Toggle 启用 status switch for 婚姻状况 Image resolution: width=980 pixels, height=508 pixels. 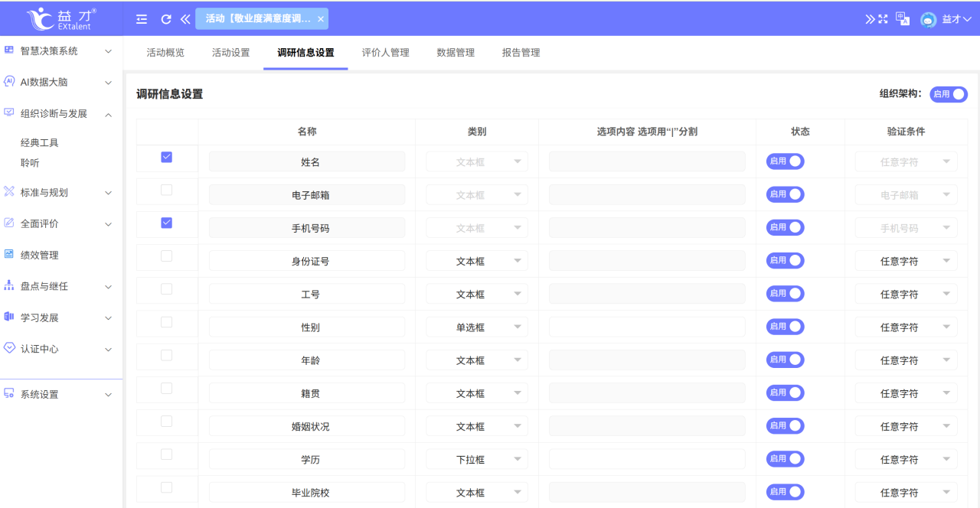[x=785, y=426]
